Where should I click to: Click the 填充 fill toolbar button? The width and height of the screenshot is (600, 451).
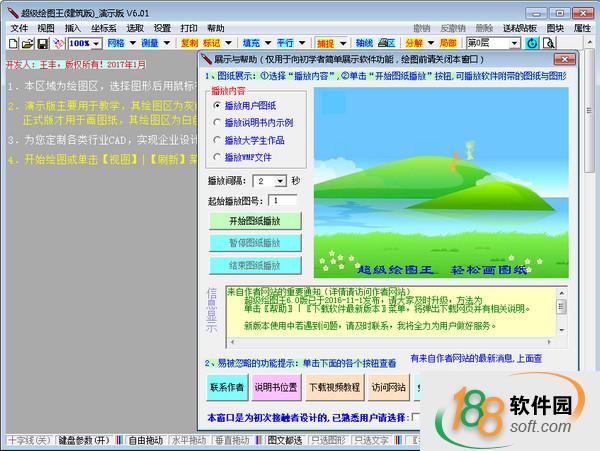tap(251, 43)
